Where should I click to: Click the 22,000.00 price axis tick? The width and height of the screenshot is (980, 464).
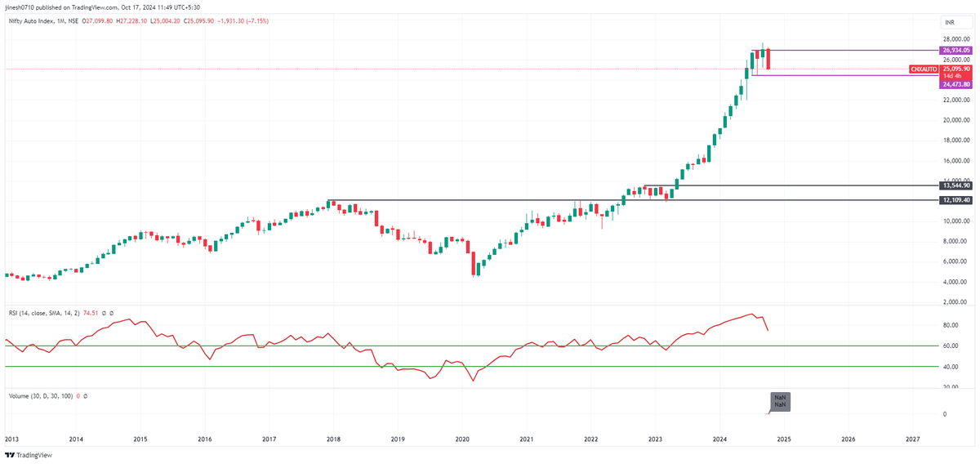[x=955, y=100]
